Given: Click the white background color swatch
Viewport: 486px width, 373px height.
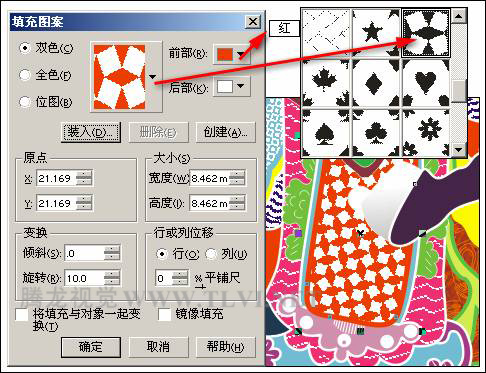Looking at the screenshot, I should click(225, 86).
